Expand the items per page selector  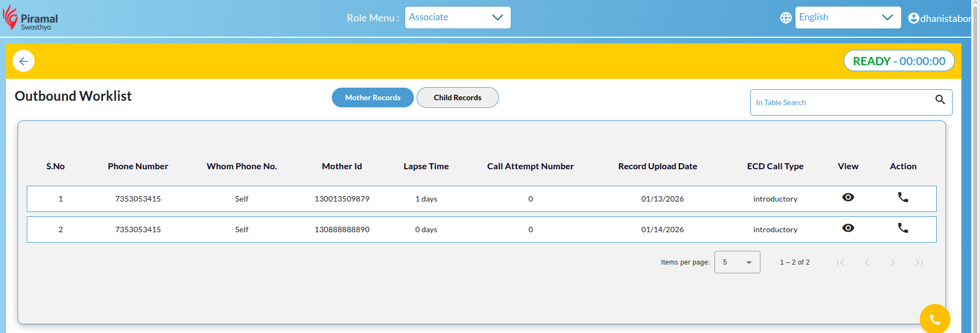tap(737, 262)
